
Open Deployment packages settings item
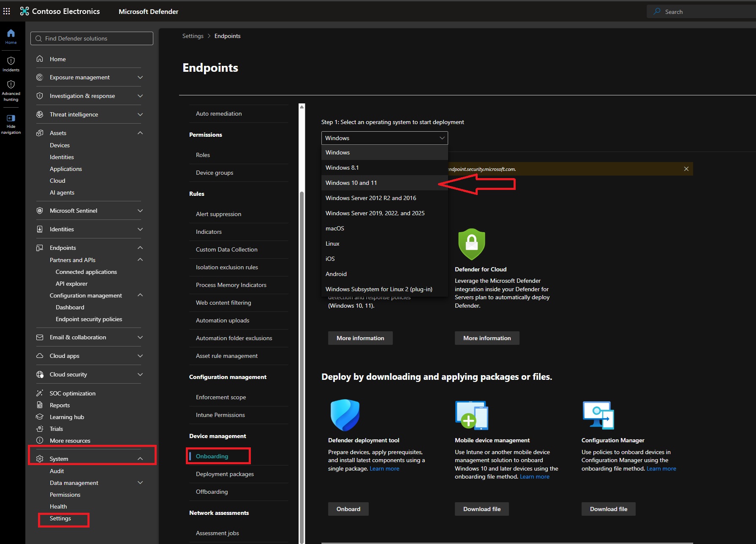tap(225, 474)
